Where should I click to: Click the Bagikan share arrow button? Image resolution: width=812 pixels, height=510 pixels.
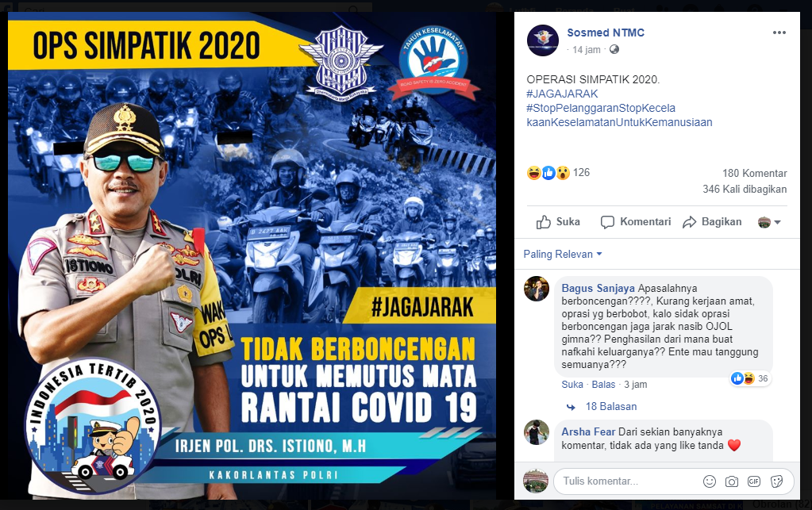coord(712,222)
